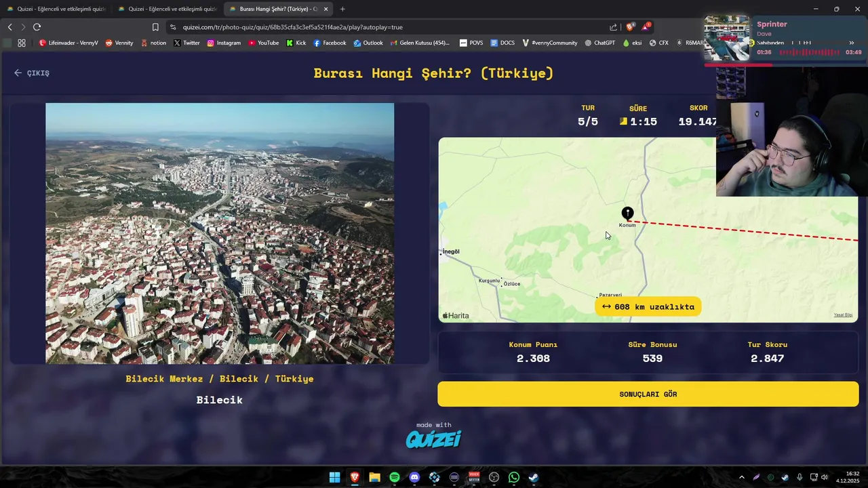
Task: Open Discord from taskbar
Action: (414, 477)
